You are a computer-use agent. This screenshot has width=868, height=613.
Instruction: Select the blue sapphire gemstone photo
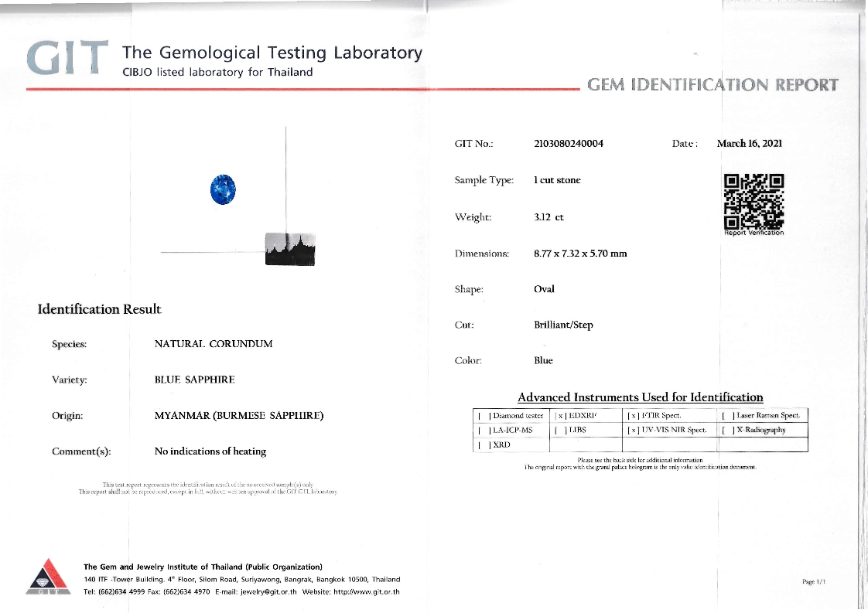click(x=223, y=190)
